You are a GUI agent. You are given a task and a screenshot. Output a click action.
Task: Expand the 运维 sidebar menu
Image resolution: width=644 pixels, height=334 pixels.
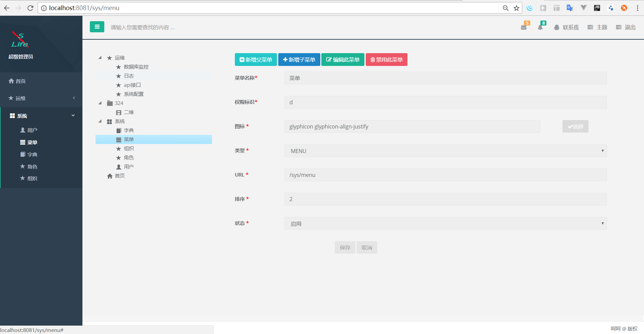coord(41,98)
